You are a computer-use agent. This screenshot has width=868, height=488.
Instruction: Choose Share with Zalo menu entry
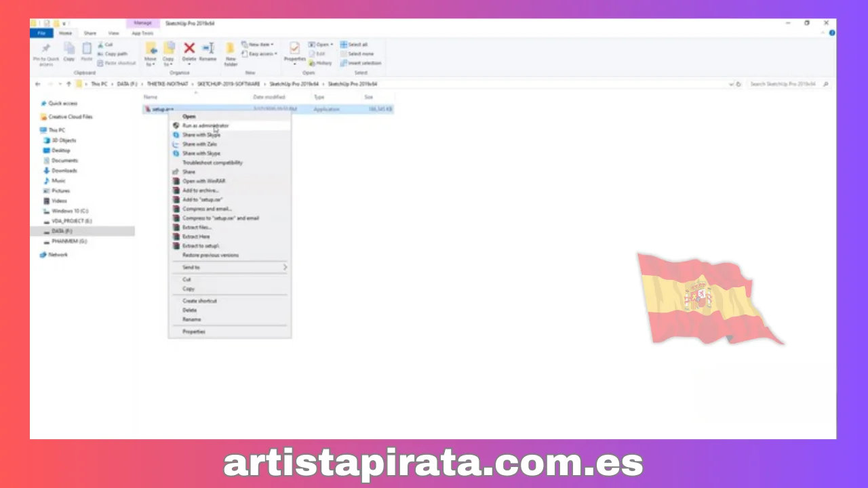pyautogui.click(x=229, y=144)
